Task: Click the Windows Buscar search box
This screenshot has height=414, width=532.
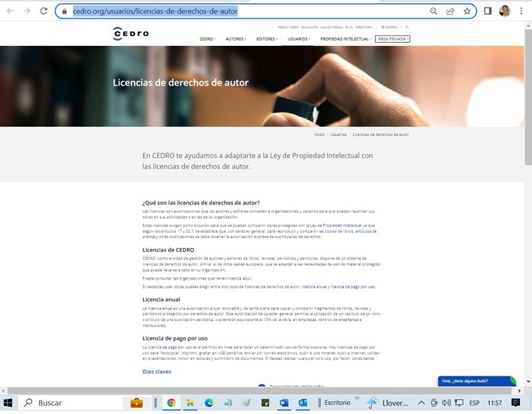Action: tap(85, 403)
